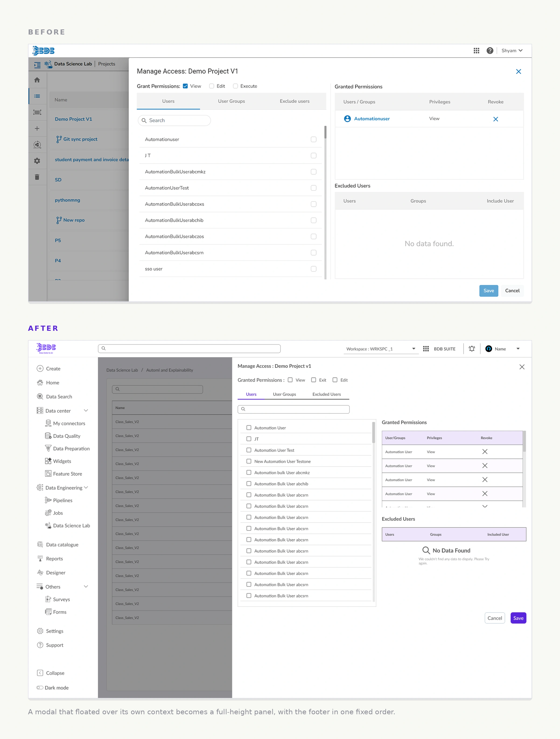The width and height of the screenshot is (560, 739).
Task: Go to Home in the After sidebar
Action: [52, 383]
